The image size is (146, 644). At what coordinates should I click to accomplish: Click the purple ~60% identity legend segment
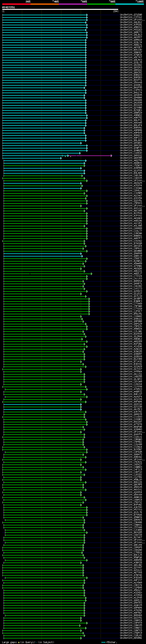click(73, 4)
